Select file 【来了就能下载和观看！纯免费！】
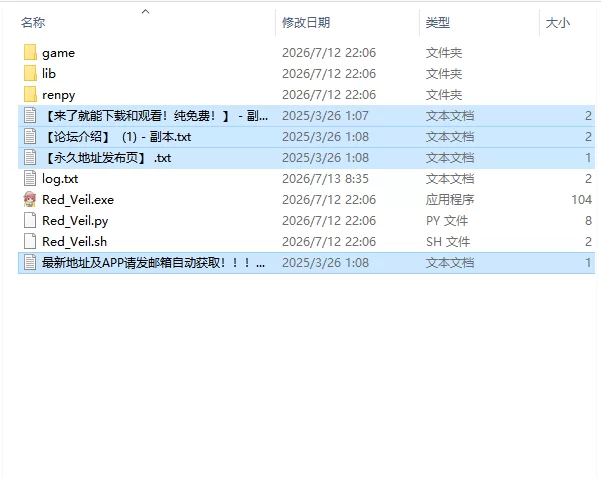601x478 pixels. 156,115
